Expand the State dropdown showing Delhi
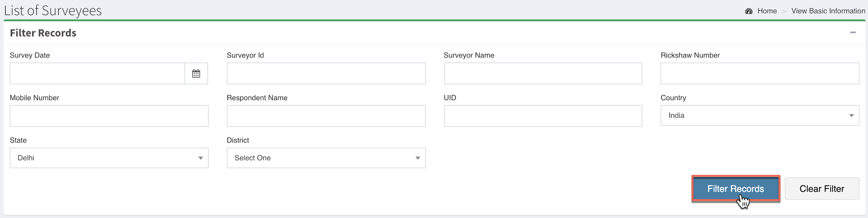 point(109,158)
